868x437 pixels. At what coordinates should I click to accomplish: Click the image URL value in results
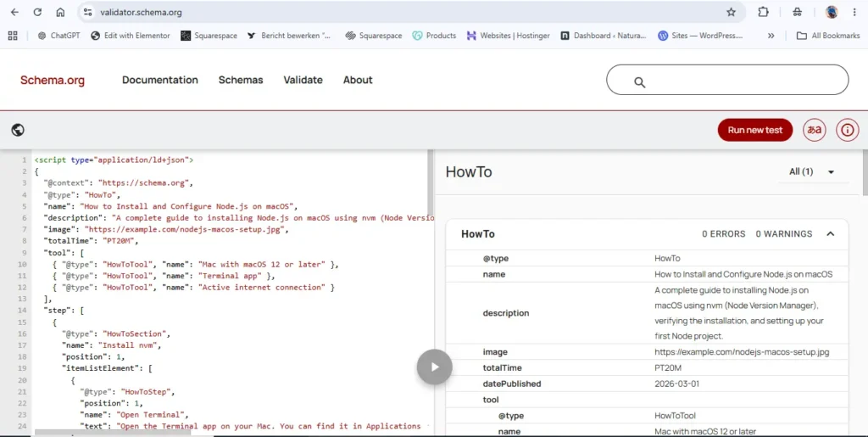point(742,351)
